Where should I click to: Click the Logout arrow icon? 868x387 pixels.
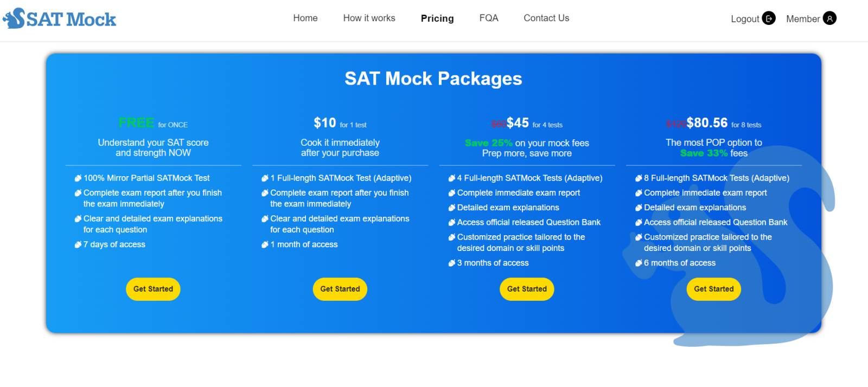click(x=769, y=18)
